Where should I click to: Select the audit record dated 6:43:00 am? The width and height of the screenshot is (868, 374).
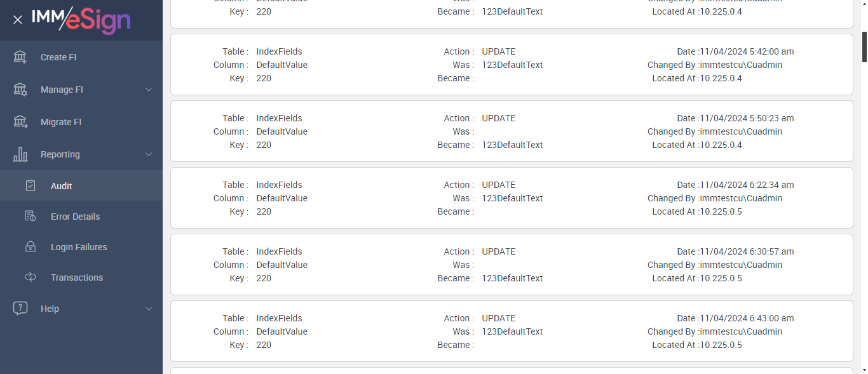(x=512, y=331)
